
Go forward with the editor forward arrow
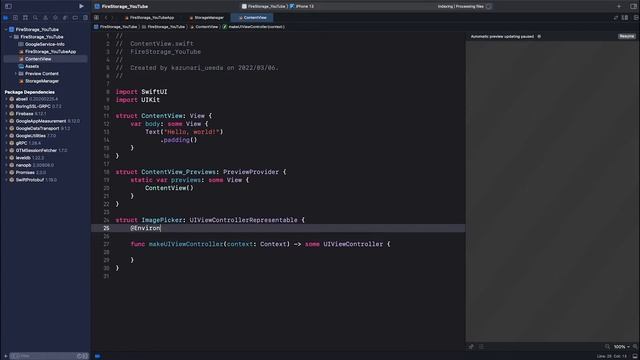pyautogui.click(x=113, y=18)
